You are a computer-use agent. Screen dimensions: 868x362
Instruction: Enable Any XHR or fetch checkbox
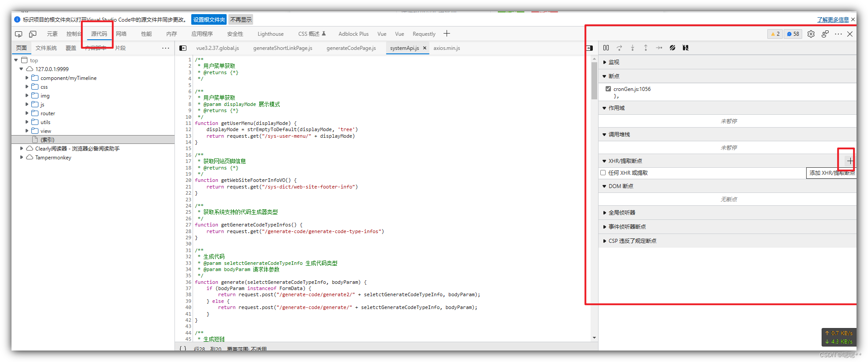[603, 173]
